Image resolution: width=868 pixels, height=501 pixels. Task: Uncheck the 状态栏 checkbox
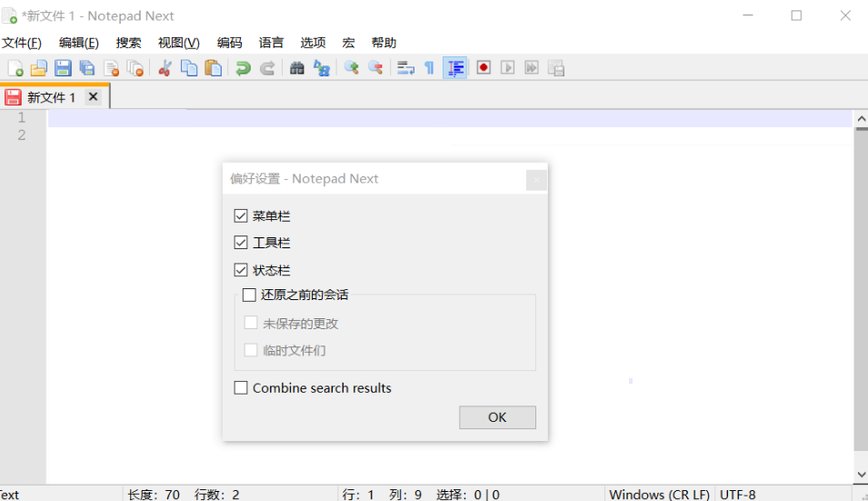click(x=240, y=270)
